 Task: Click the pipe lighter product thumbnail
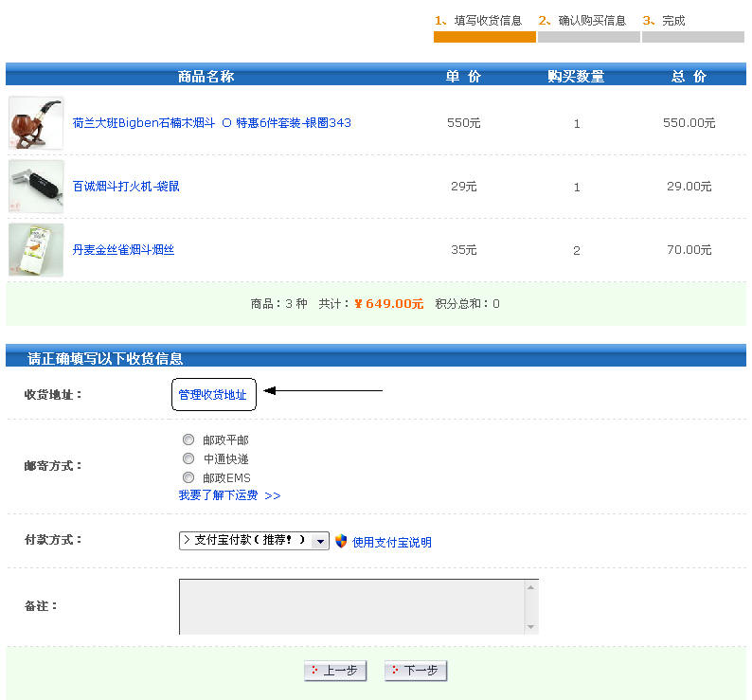(36, 187)
